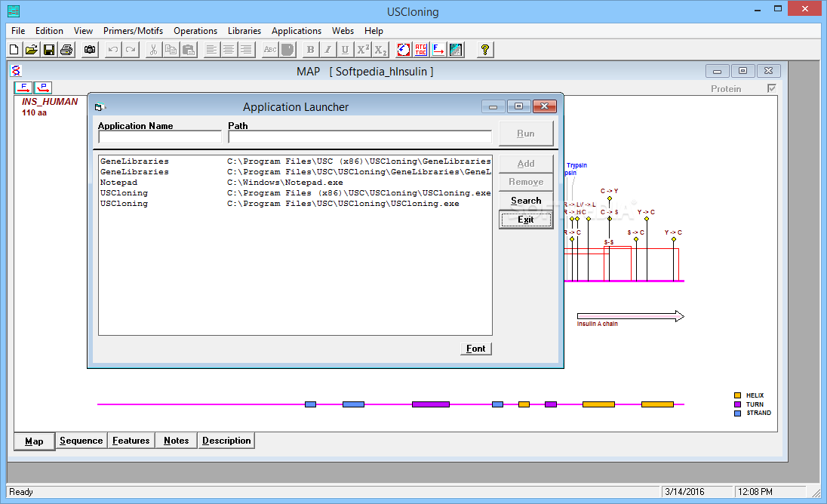Screen dimensions: 827x504
Task: Click the Search button
Action: point(526,201)
